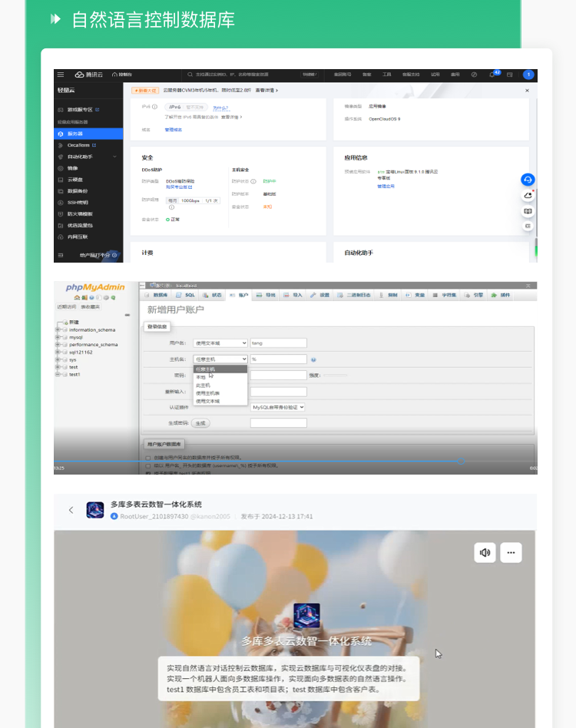
Task: Open 控制台 home in the top bar
Action: click(x=122, y=74)
